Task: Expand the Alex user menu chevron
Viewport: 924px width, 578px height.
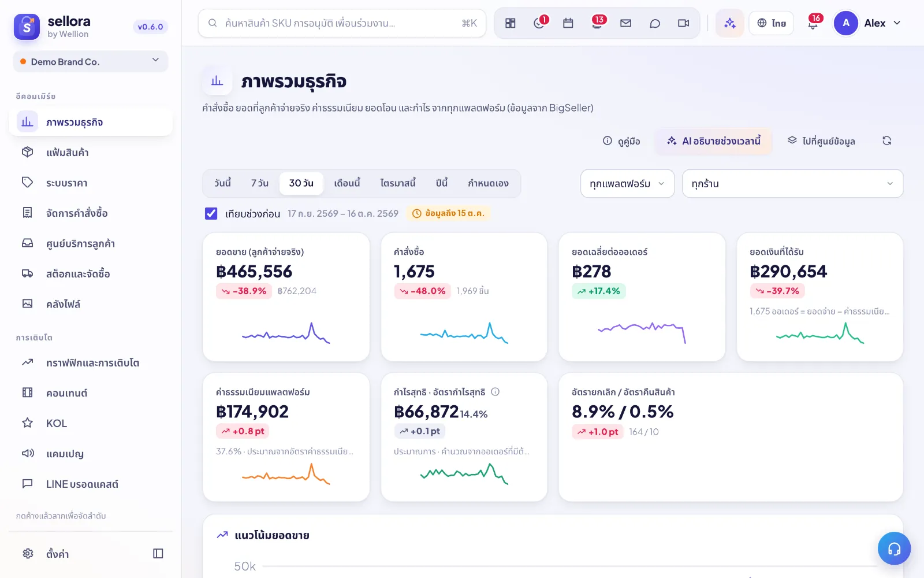Action: [897, 23]
